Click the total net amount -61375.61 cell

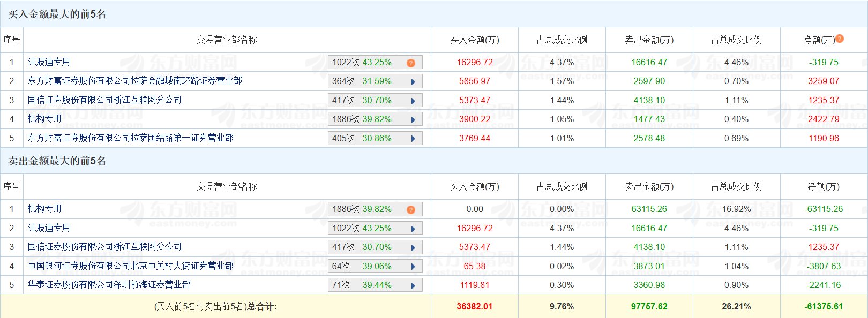824,307
